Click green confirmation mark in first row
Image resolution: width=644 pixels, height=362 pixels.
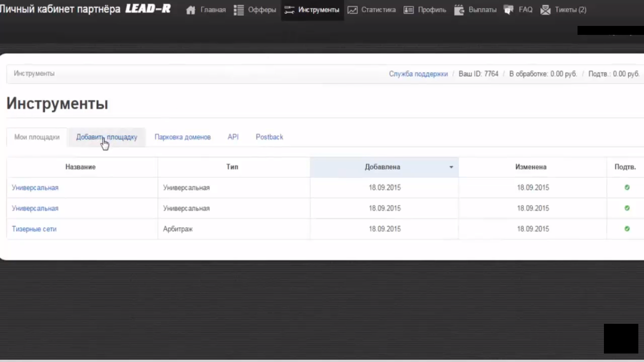(x=627, y=188)
